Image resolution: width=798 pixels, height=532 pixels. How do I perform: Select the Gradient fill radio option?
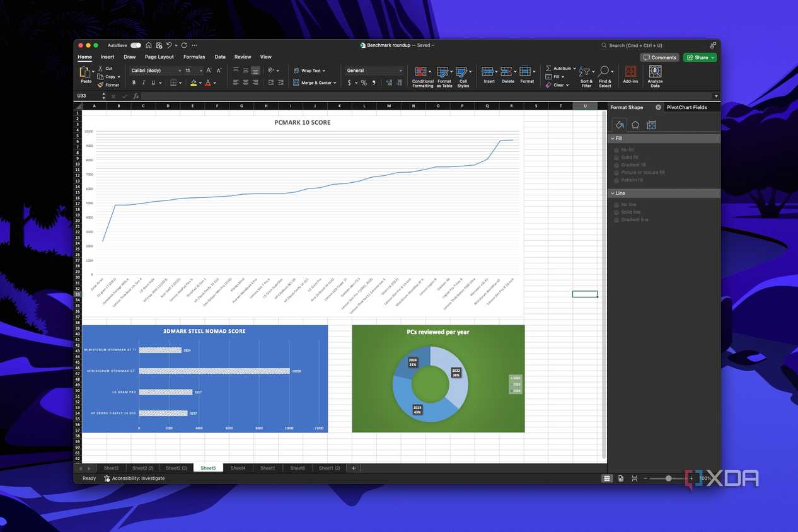616,165
